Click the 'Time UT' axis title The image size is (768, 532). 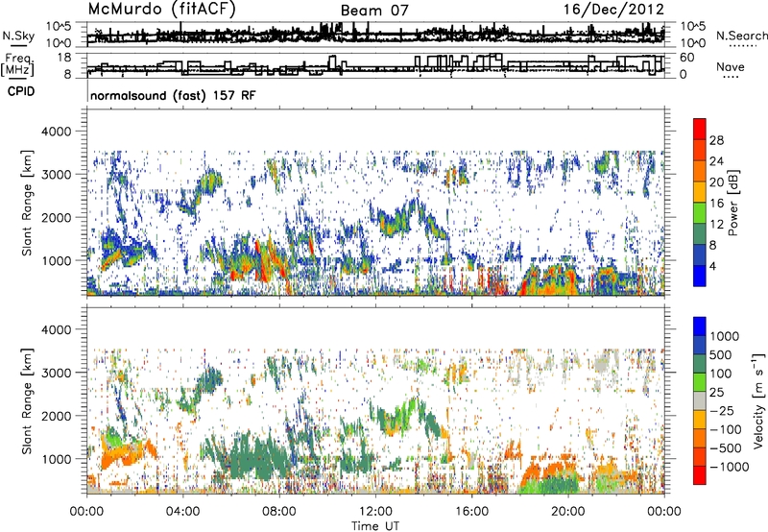375,526
